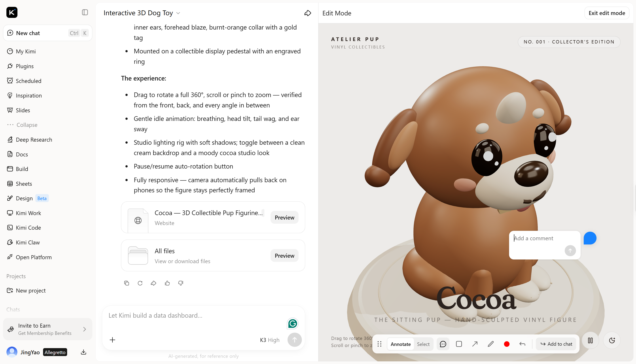Screen dimensions: 636x364
Task: Grab the annotation toolbar drag handle
Action: click(379, 344)
